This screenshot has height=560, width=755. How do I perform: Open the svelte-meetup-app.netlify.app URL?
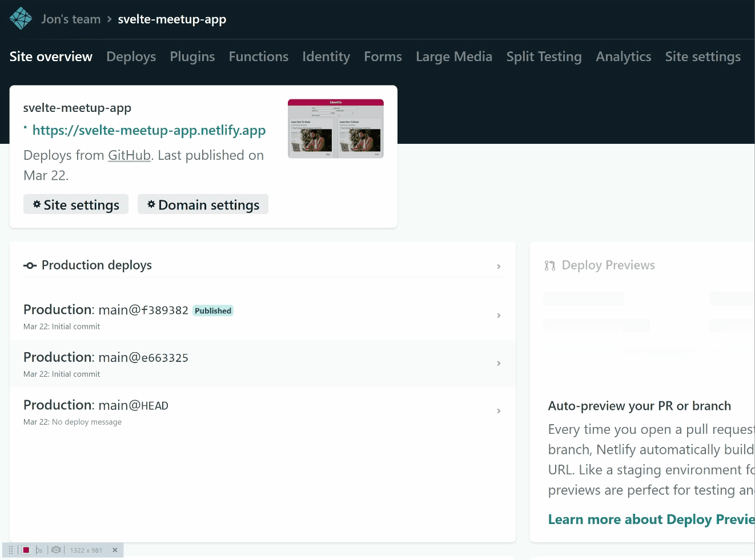(149, 130)
